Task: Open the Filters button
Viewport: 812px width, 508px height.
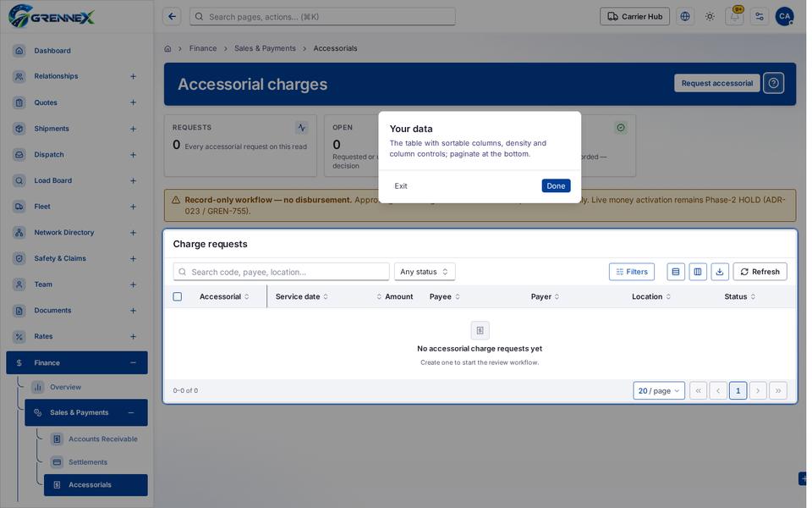Action: [x=631, y=272]
